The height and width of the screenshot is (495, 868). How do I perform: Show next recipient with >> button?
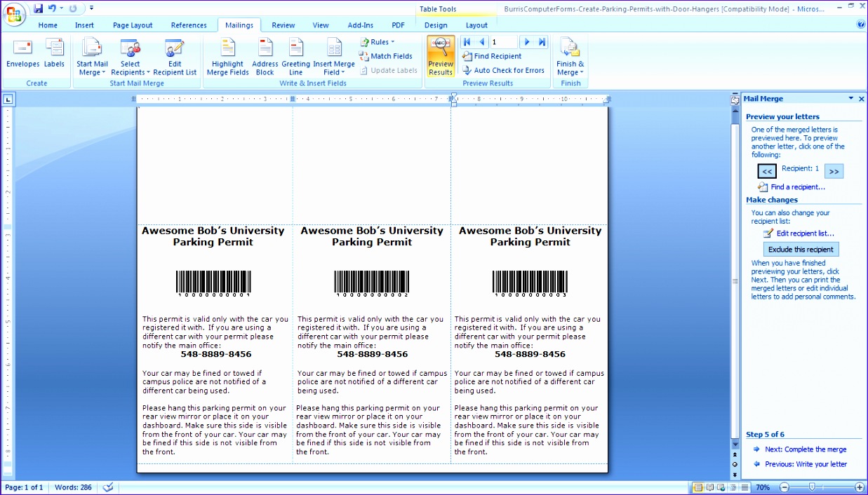[834, 171]
